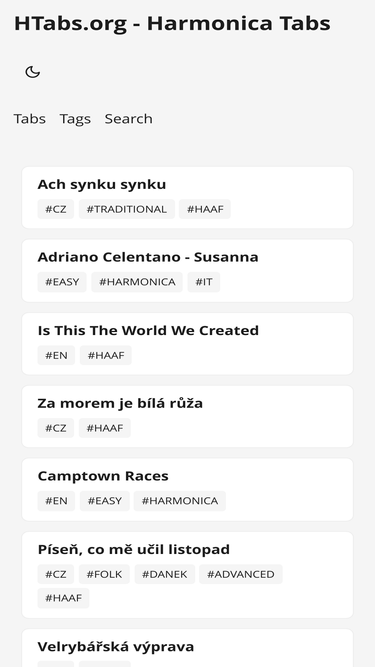Open the Camptown Races tab
Image resolution: width=375 pixels, height=667 pixels.
103,476
